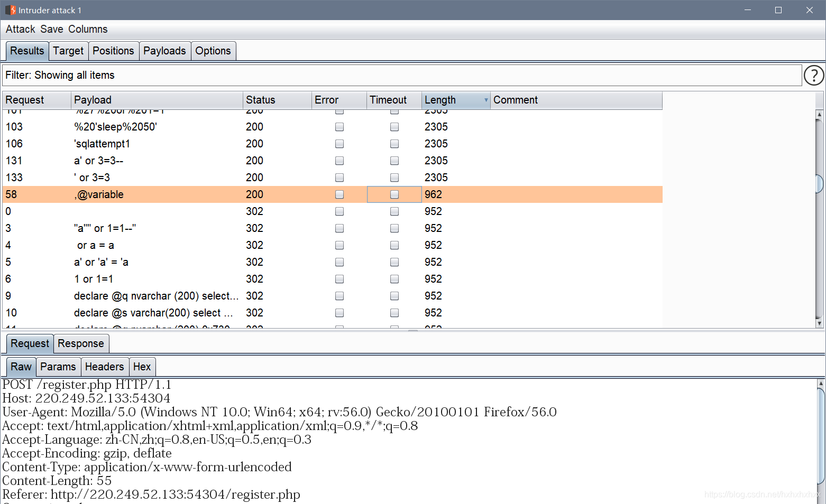The image size is (826, 504).
Task: Sort by the Request column header
Action: 36,100
